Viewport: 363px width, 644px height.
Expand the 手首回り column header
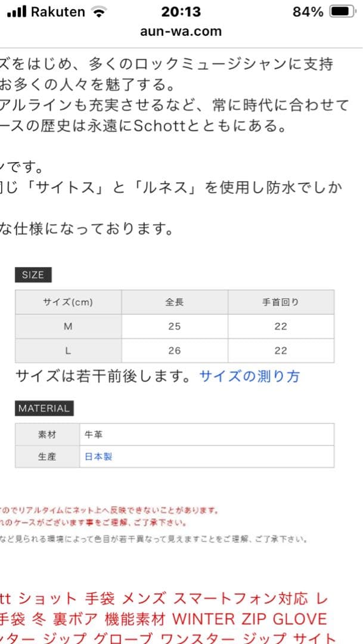[x=280, y=302]
